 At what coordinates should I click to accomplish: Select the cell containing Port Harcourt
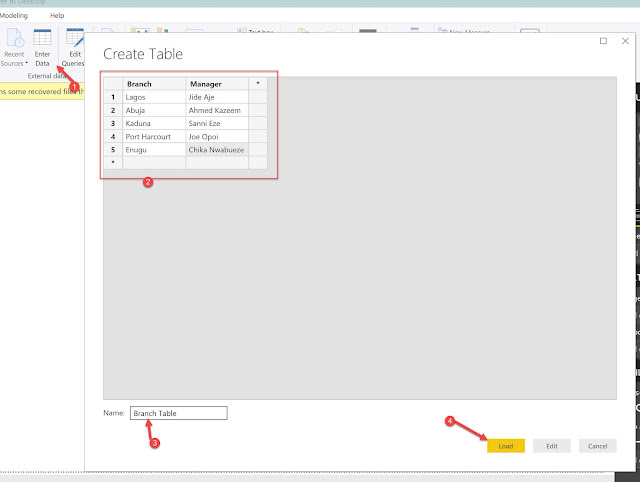tap(154, 136)
